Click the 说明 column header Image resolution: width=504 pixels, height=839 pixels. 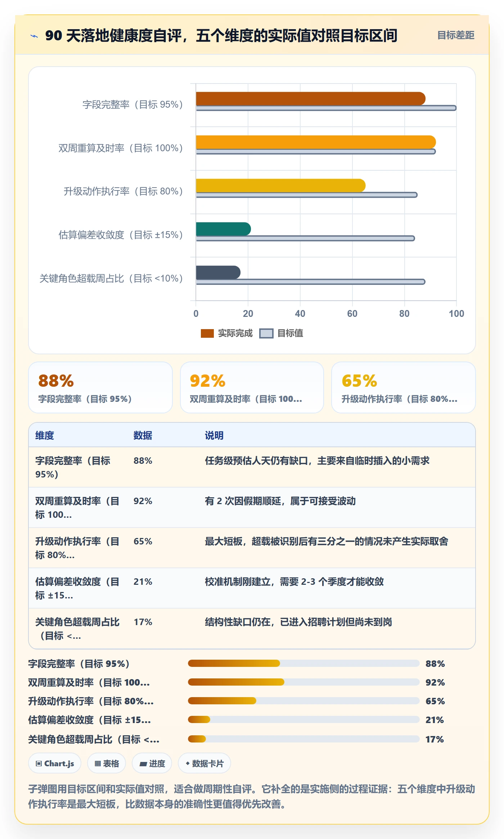[x=214, y=435]
